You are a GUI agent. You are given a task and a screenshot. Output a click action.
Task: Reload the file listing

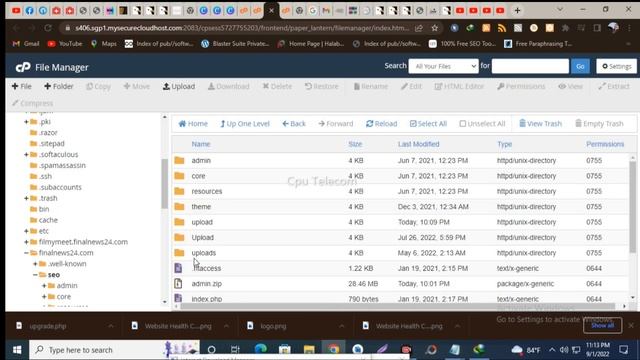382,124
